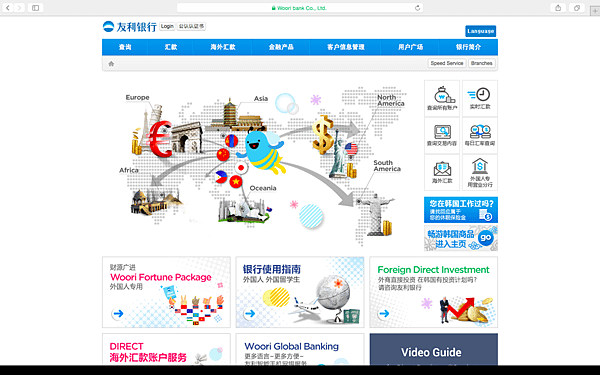Click the Safari share icon
Screen dimensions: 600x375
point(558,8)
